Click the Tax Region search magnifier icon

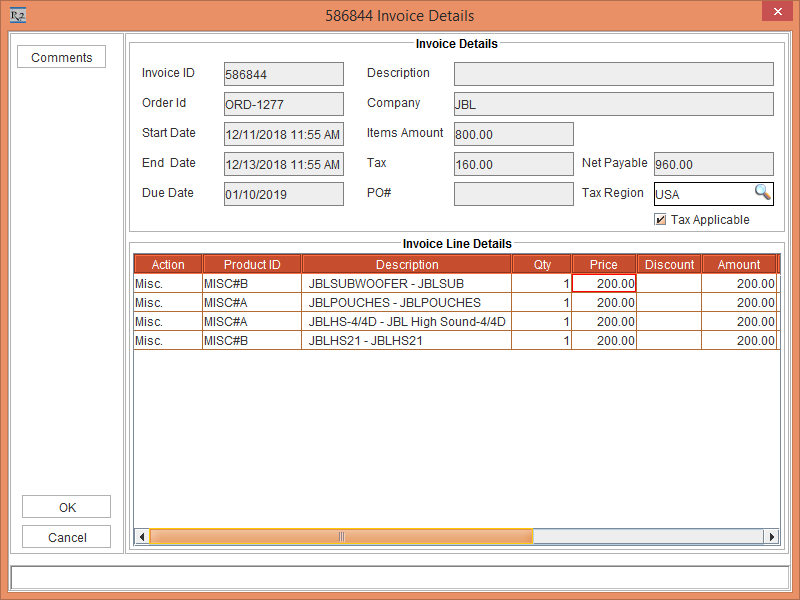[x=762, y=193]
